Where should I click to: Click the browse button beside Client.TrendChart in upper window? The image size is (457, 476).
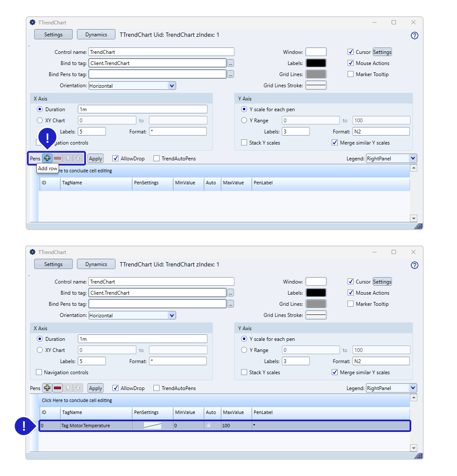(230, 63)
